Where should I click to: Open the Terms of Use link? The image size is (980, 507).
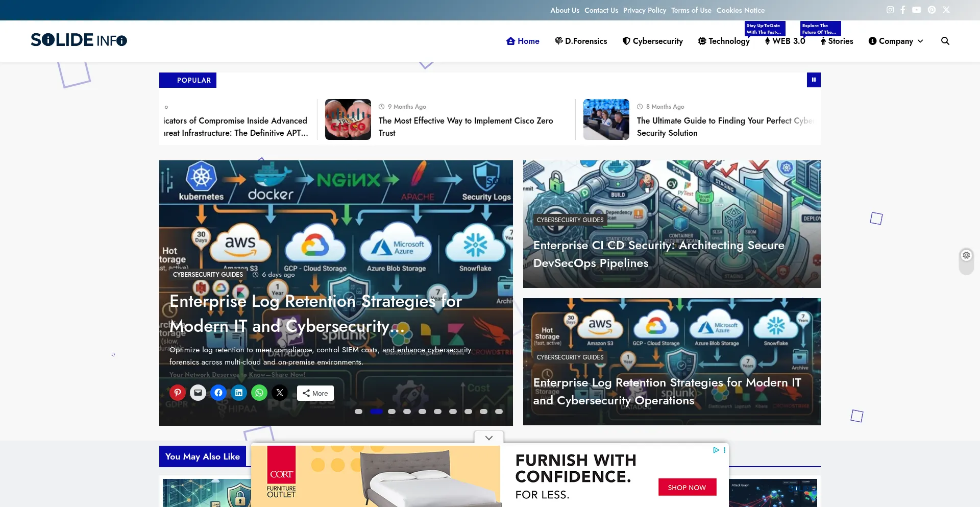691,10
